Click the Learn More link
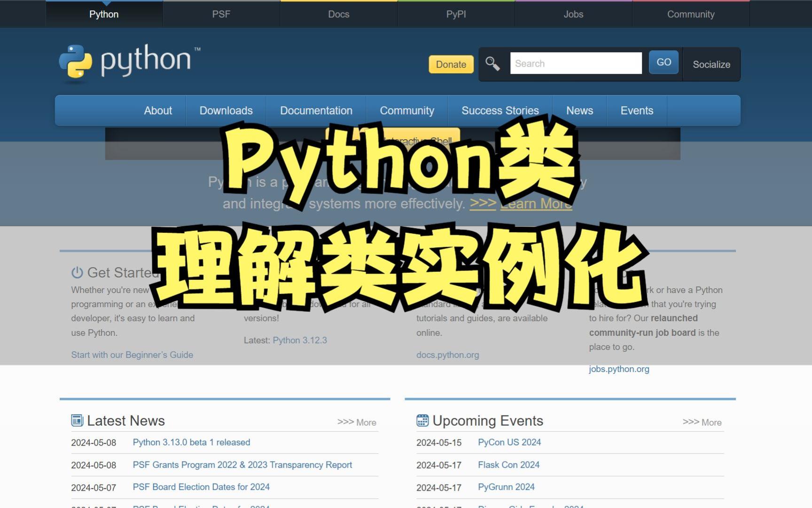This screenshot has width=812, height=508. pyautogui.click(x=536, y=204)
